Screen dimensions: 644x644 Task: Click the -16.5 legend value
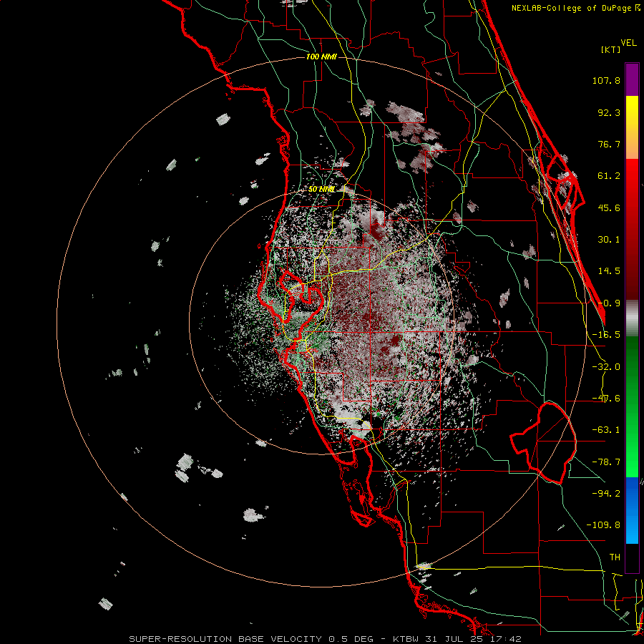tap(606, 335)
